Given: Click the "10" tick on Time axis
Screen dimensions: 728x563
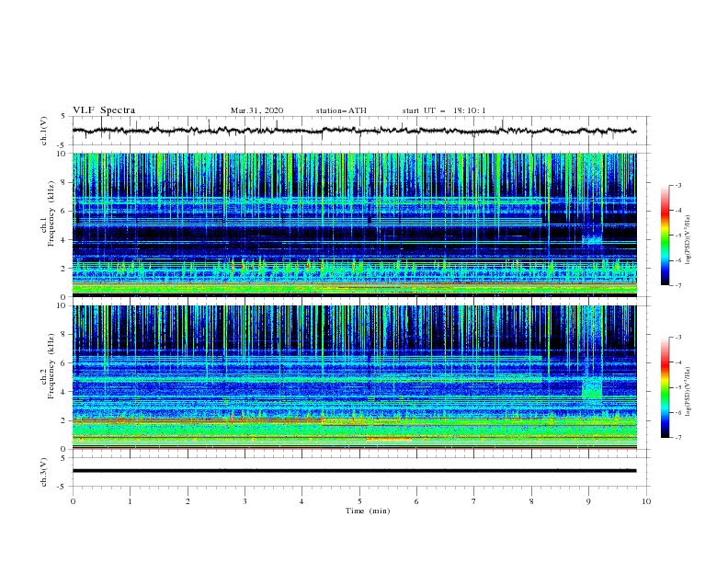Looking at the screenshot, I should (x=646, y=501).
